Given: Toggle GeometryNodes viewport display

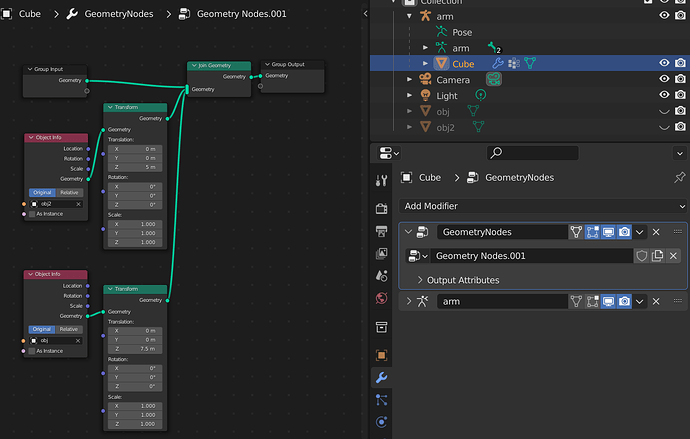Looking at the screenshot, I should [608, 232].
